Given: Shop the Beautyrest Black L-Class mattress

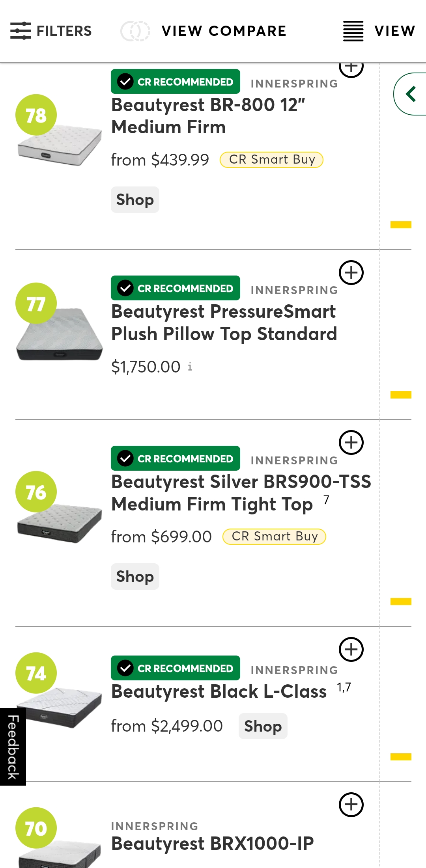Looking at the screenshot, I should 263,726.
